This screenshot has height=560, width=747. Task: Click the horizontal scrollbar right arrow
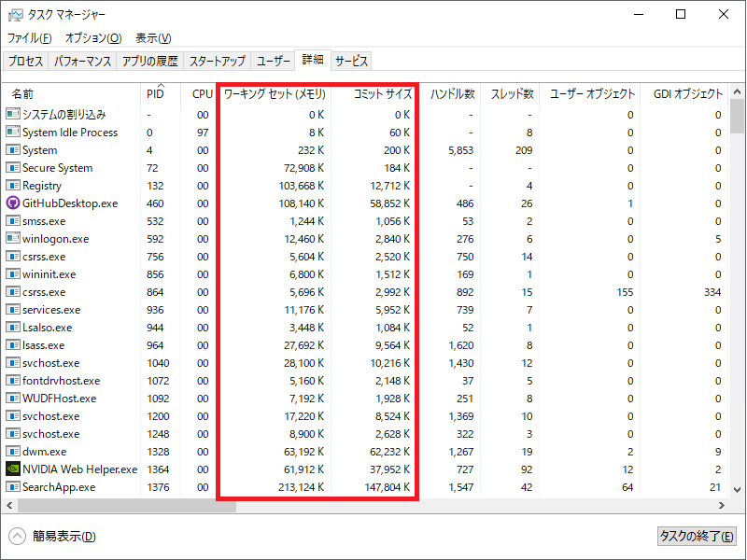pos(723,507)
